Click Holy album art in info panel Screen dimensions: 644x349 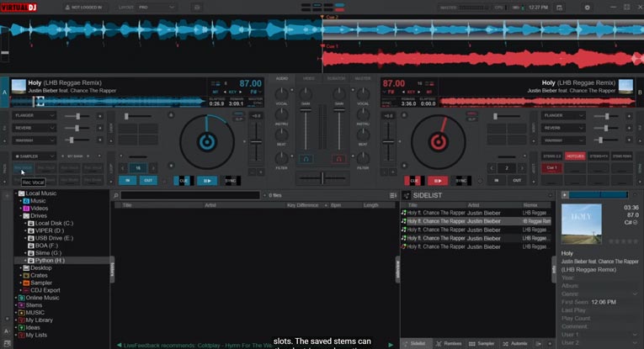tap(581, 224)
